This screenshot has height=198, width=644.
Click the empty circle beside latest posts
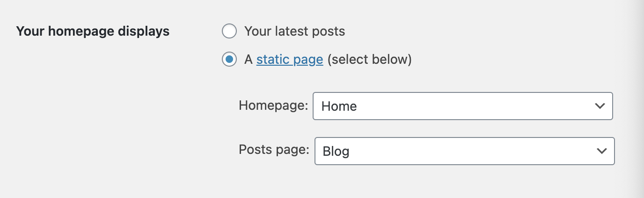229,31
